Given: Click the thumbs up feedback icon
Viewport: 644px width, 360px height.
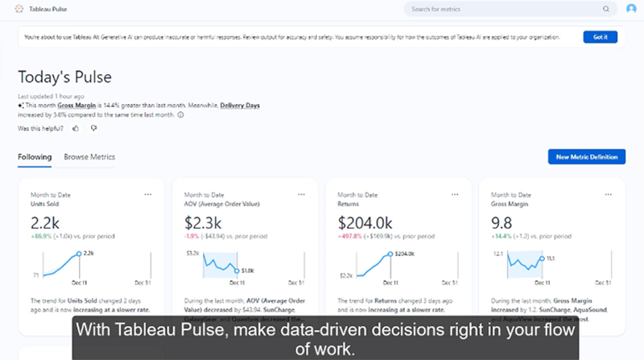Looking at the screenshot, I should (x=76, y=128).
